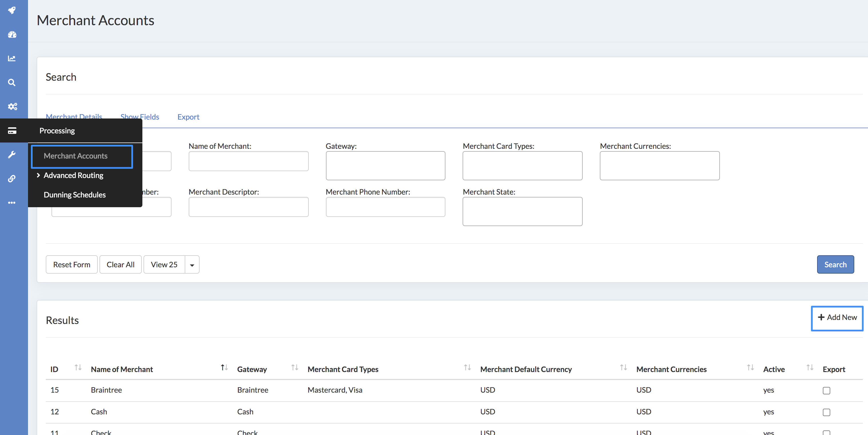868x435 pixels.
Task: Switch to the Export tab
Action: click(x=188, y=117)
